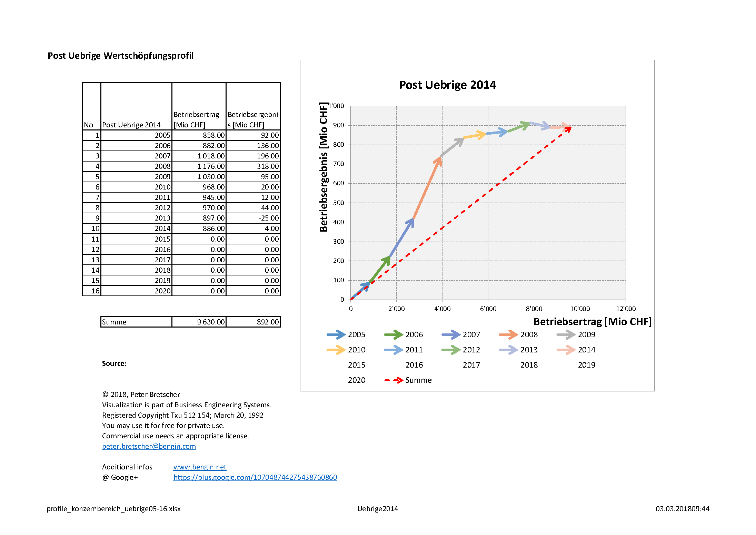Click the 2011 light blue arrow legend marker

click(x=394, y=350)
